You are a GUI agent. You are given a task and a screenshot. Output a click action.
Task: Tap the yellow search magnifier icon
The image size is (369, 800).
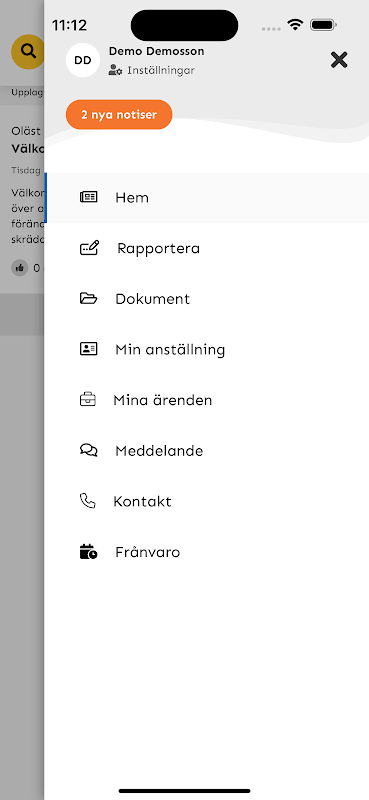[x=28, y=52]
